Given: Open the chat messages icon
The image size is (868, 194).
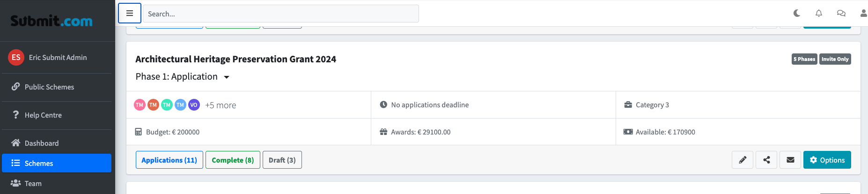Looking at the screenshot, I should pyautogui.click(x=841, y=13).
